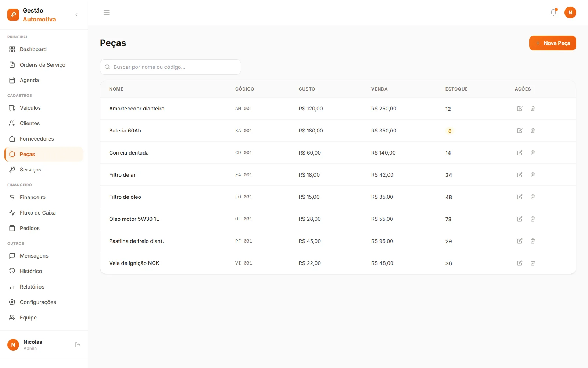Click the NOME column header
This screenshot has width=588, height=368.
pyautogui.click(x=116, y=89)
